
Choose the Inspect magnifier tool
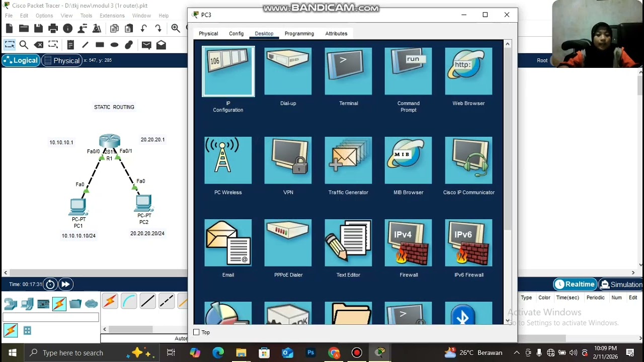coord(24,45)
